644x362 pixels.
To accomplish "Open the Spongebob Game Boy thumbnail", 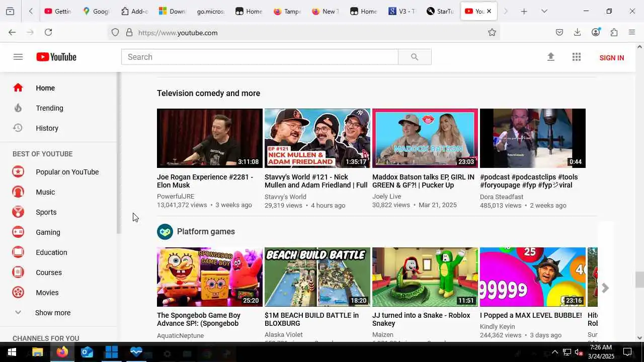I will tap(210, 277).
